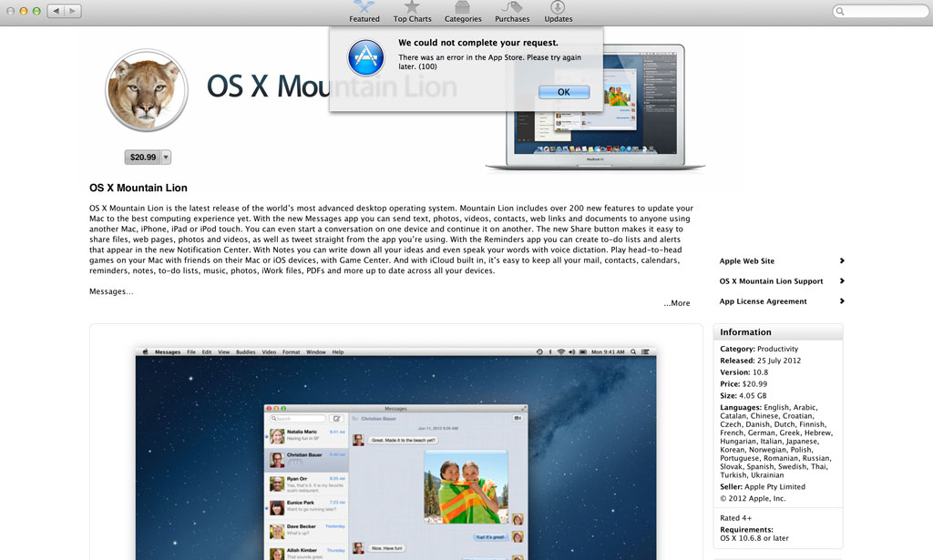
Task: Open the Categories tab icon
Action: click(462, 6)
